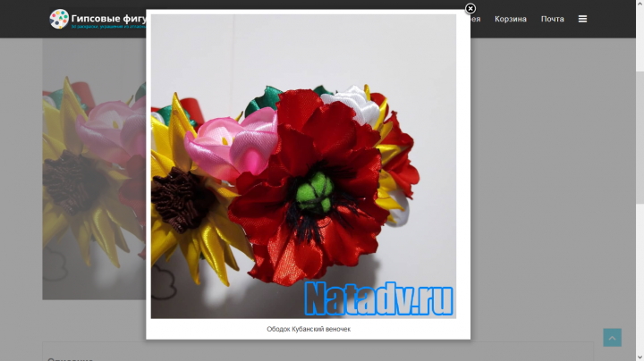Click the enlarged headband flower photo
The image size is (644, 361).
303,166
